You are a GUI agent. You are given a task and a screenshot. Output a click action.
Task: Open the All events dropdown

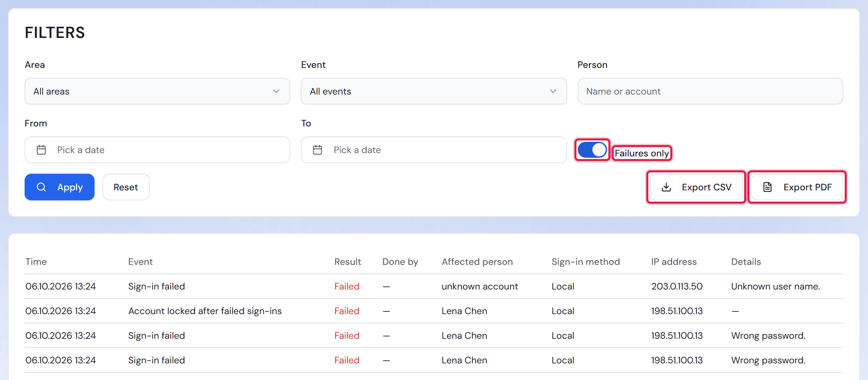pyautogui.click(x=434, y=91)
